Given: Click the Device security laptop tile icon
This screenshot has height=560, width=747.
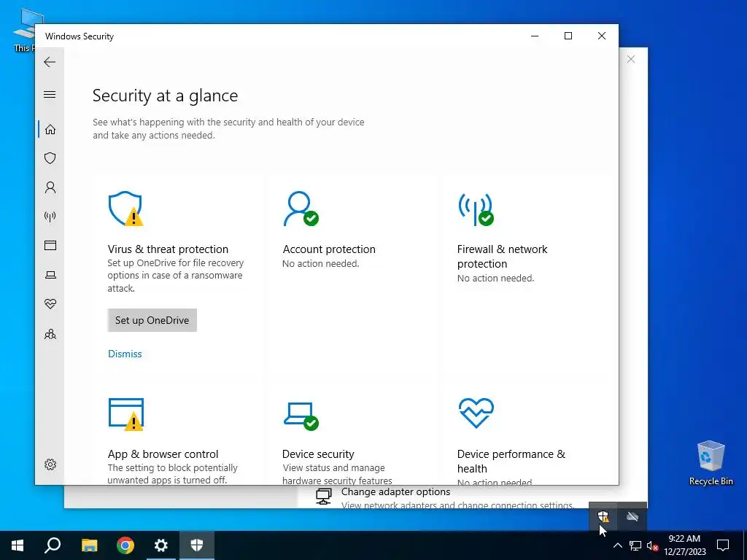Looking at the screenshot, I should (301, 416).
